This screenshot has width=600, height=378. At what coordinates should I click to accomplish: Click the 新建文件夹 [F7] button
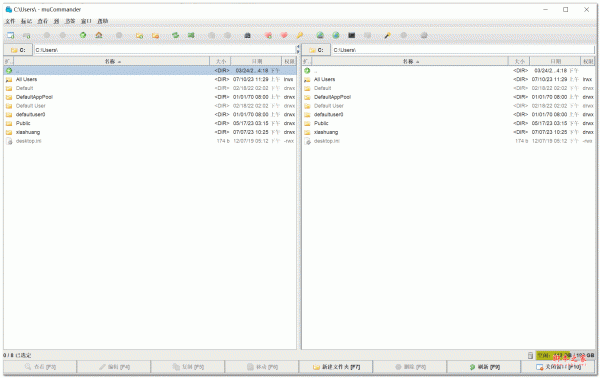(x=336, y=367)
